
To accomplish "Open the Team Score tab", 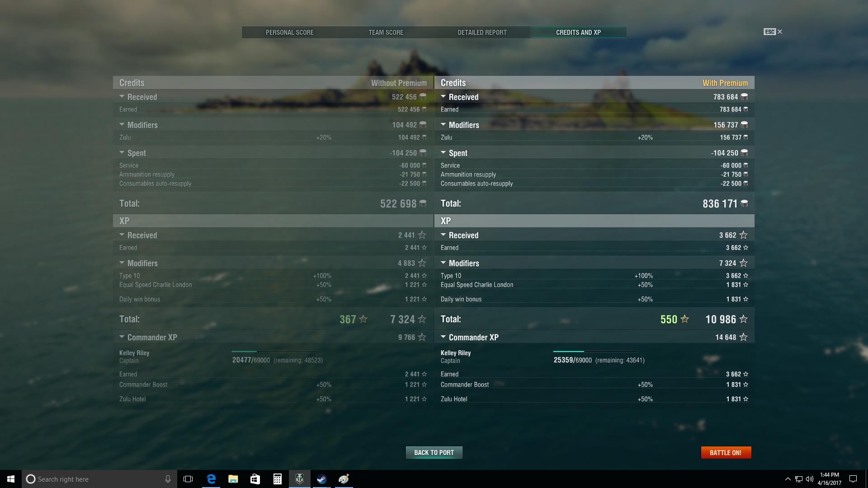I will tap(386, 32).
